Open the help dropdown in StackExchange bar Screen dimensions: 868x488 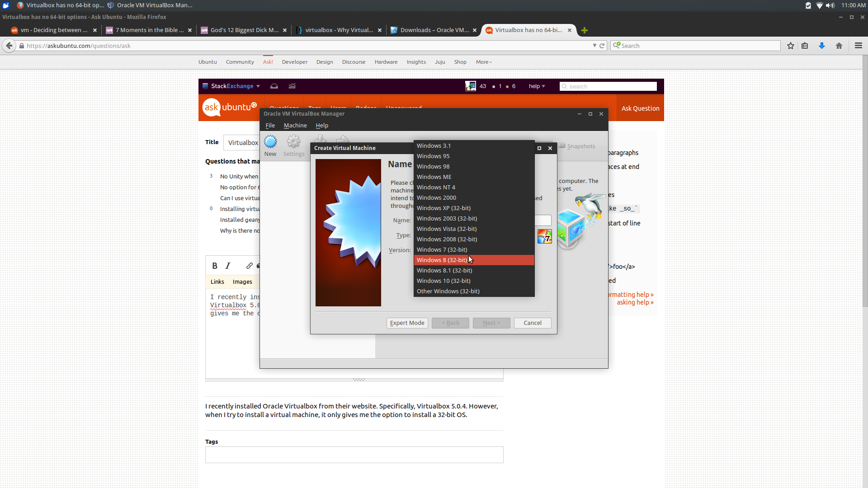click(x=537, y=86)
